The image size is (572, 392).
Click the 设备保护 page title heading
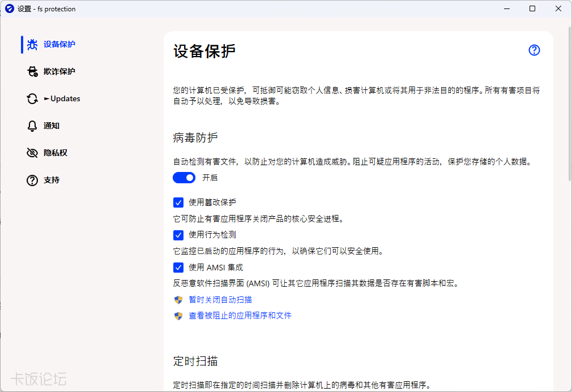(x=204, y=51)
